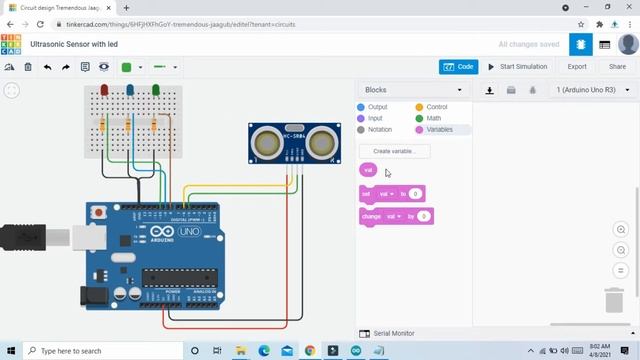Click the Export button
This screenshot has height=360, width=640.
[577, 67]
